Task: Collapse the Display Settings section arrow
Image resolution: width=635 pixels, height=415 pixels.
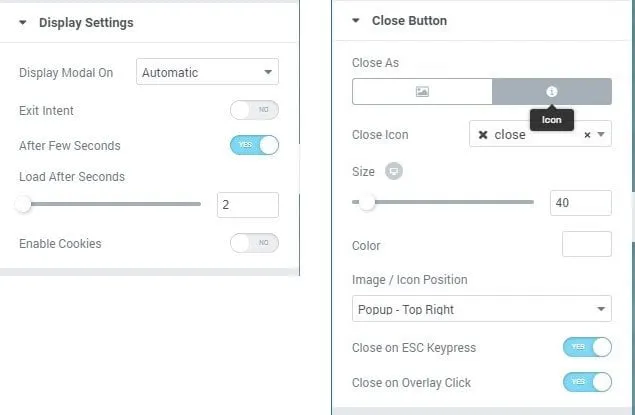Action: pos(23,22)
